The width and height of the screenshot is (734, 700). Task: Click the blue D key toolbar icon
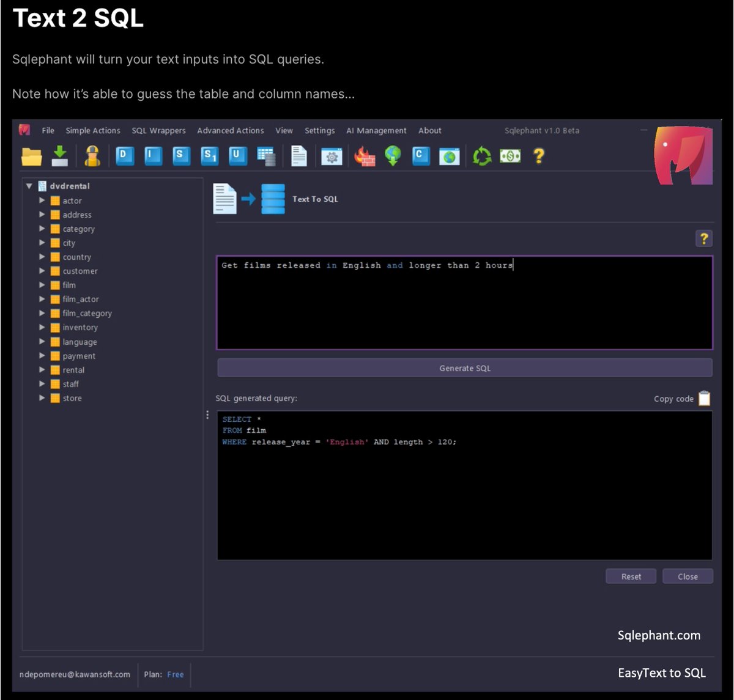pyautogui.click(x=125, y=156)
